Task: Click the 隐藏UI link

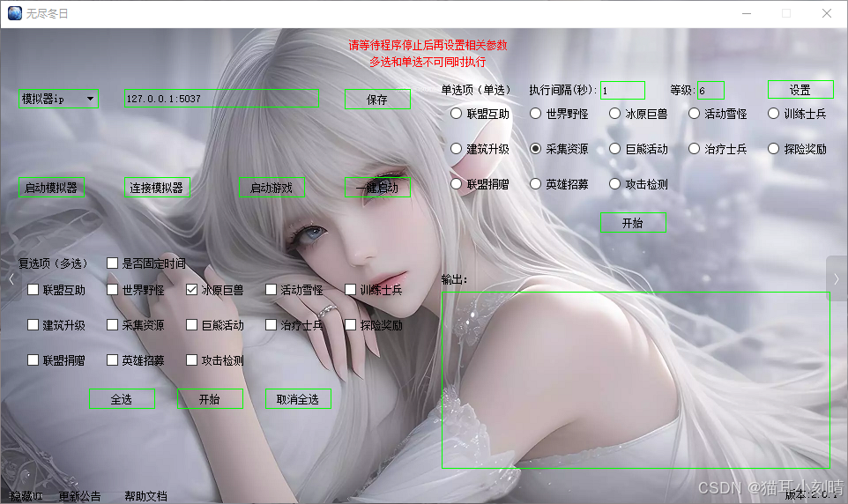Action: tap(26, 496)
